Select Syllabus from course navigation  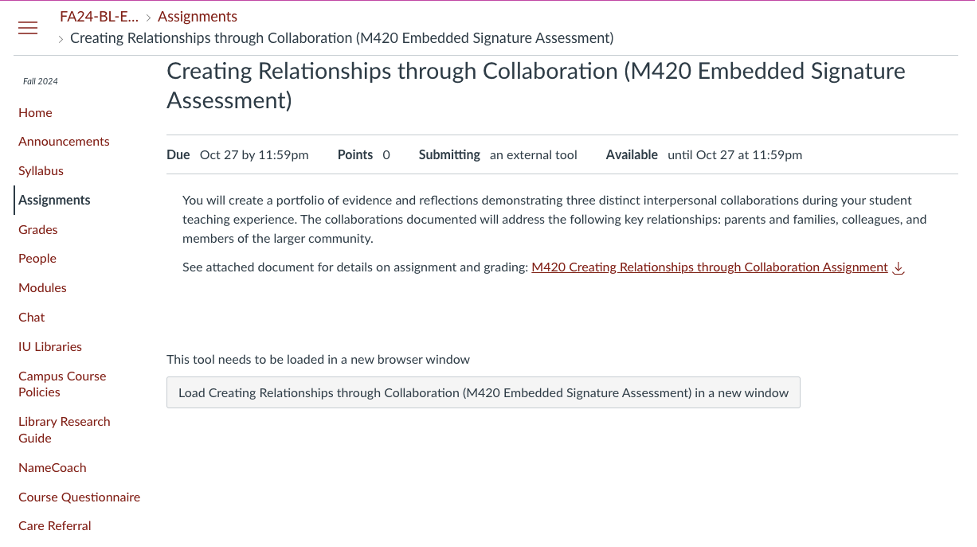(x=41, y=171)
